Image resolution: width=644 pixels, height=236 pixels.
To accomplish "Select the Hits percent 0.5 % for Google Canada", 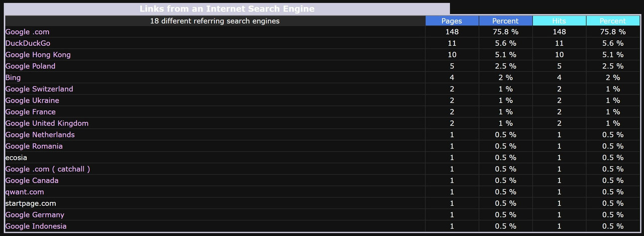I will pyautogui.click(x=613, y=181).
